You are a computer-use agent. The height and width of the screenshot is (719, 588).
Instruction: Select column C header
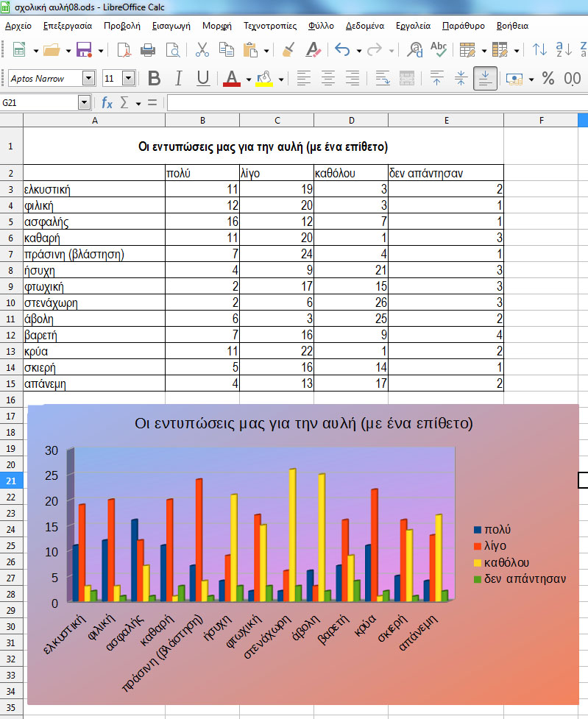277,120
